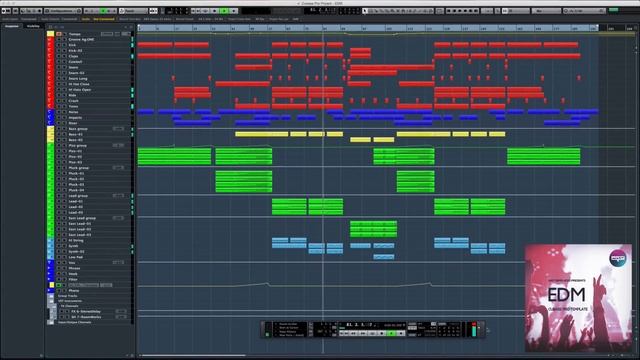Click the green automation button in the top-left toolbar
Viewport: 640px width, 360px height.
coord(104,11)
